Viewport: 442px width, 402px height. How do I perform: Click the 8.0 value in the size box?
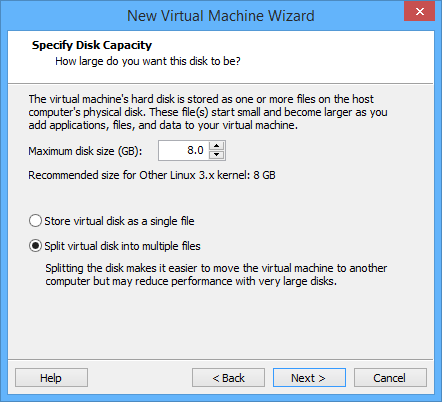click(x=195, y=150)
